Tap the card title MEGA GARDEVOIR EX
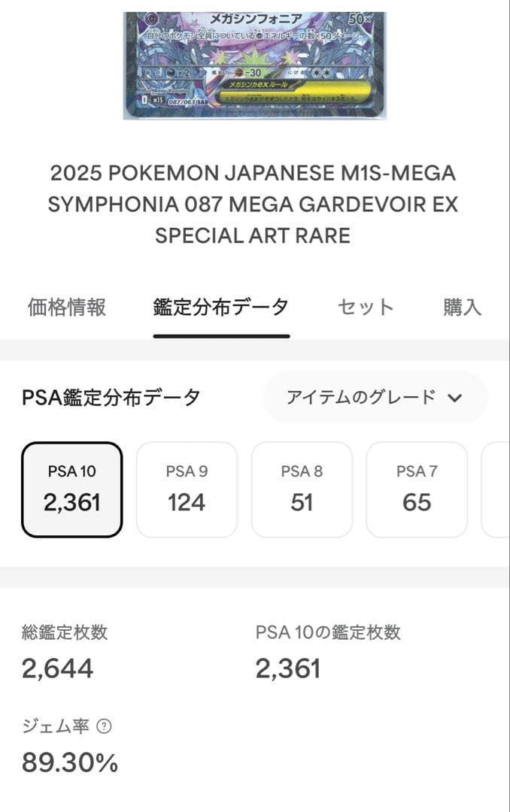The height and width of the screenshot is (812, 510). tap(255, 205)
